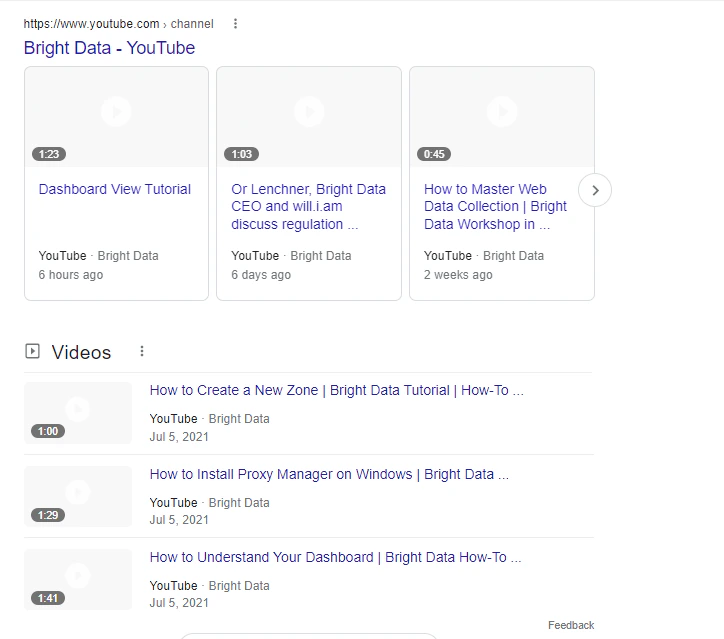Screen dimensions: 724x639
Task: Click the '6 days ago' timestamp
Action: coord(261,275)
